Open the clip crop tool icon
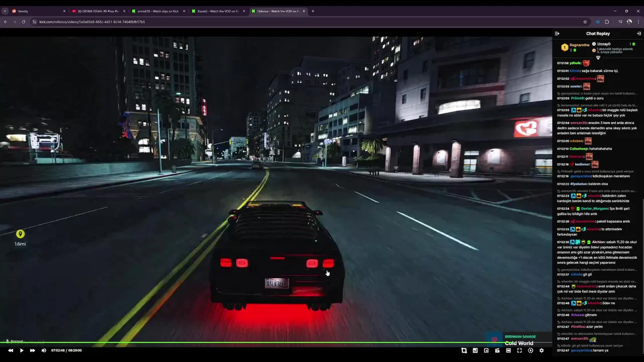The height and width of the screenshot is (362, 644). pyautogui.click(x=464, y=350)
